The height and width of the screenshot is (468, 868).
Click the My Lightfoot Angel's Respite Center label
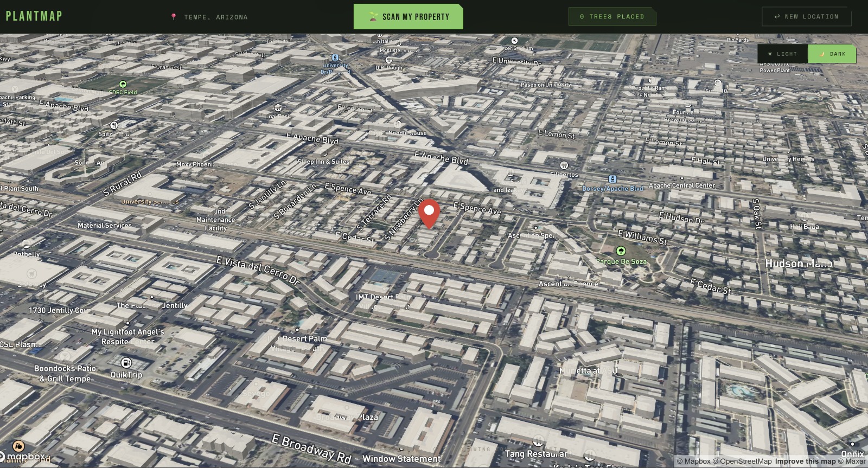point(127,336)
